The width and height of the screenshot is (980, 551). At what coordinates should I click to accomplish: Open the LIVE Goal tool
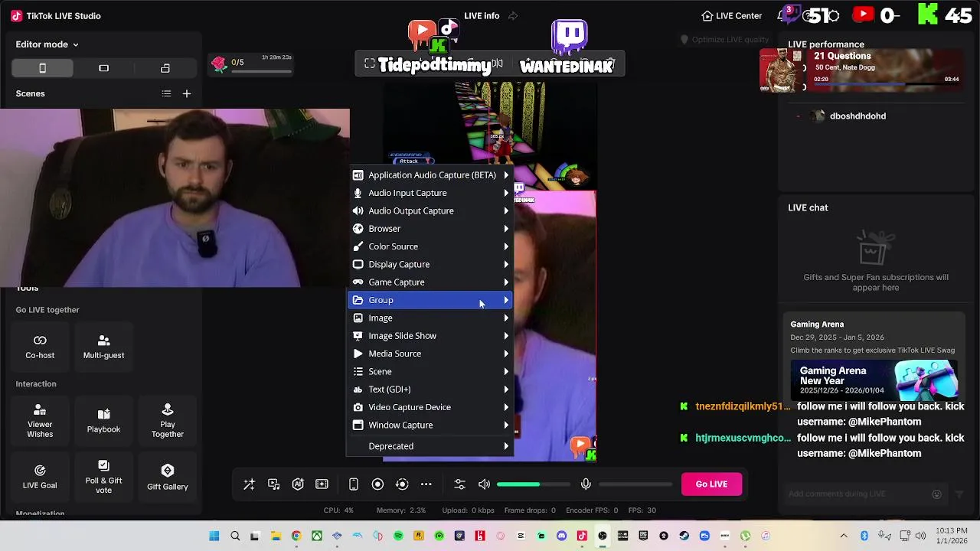point(40,478)
